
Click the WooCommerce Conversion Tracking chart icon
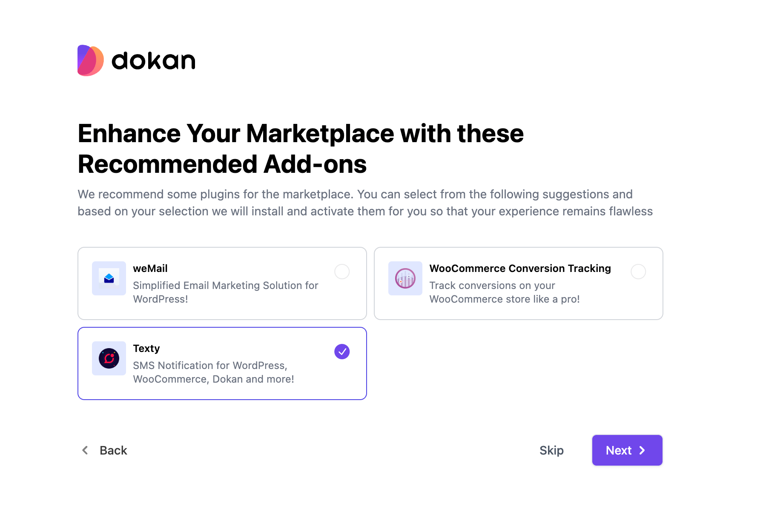[x=405, y=278]
